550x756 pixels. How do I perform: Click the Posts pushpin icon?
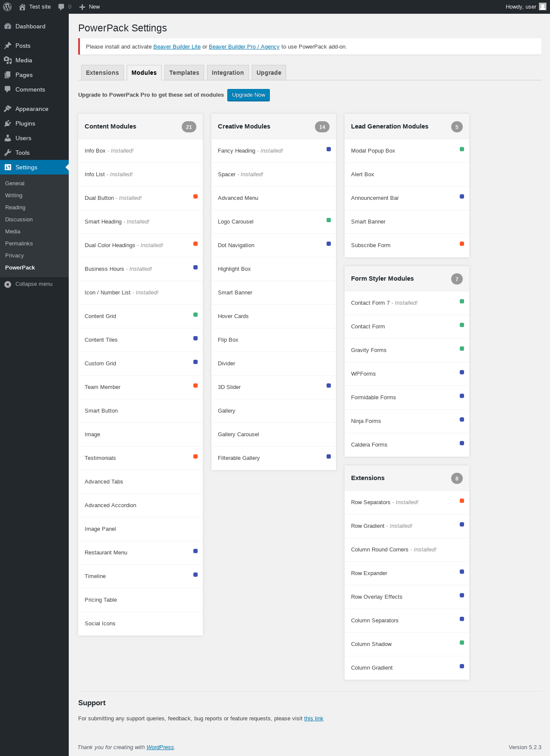tap(8, 46)
